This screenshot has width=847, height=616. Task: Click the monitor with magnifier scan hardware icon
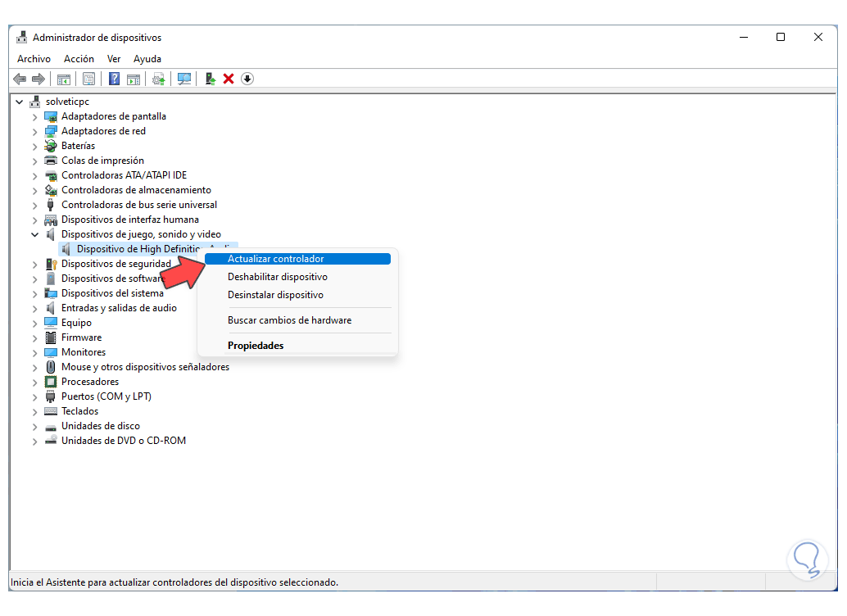[x=184, y=79]
